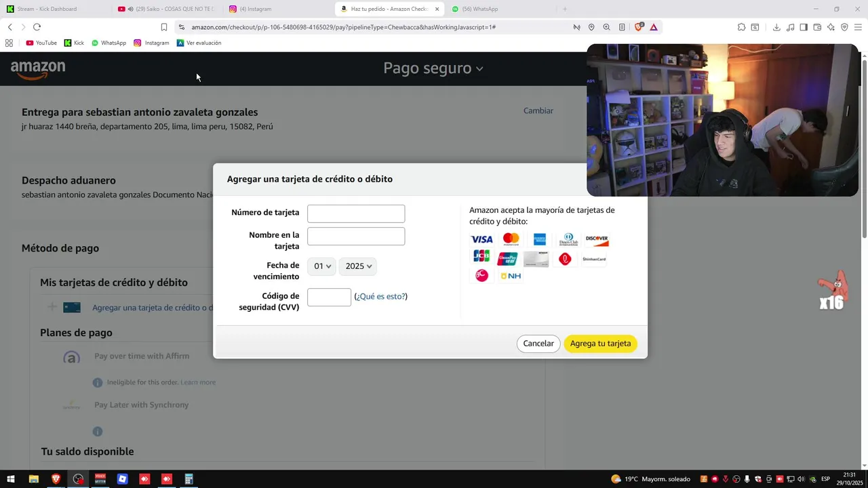Open Windows Start menu
Image resolution: width=868 pixels, height=488 pixels.
click(11, 479)
